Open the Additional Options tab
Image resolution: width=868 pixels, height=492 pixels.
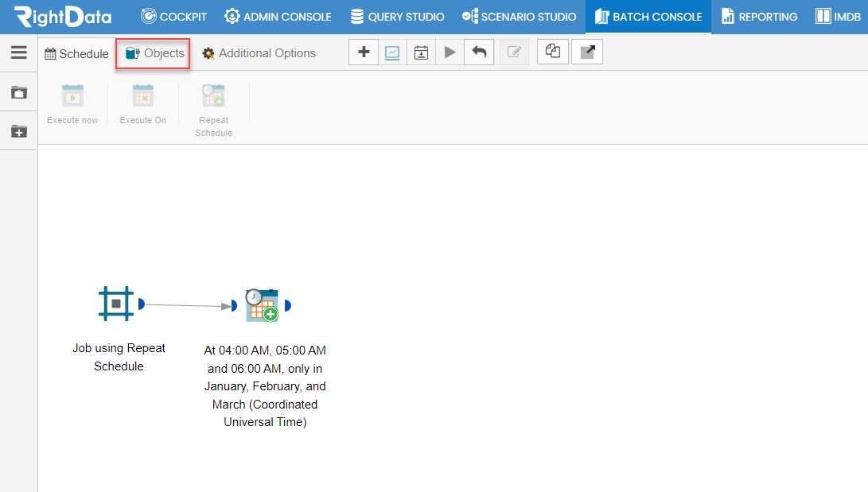259,53
